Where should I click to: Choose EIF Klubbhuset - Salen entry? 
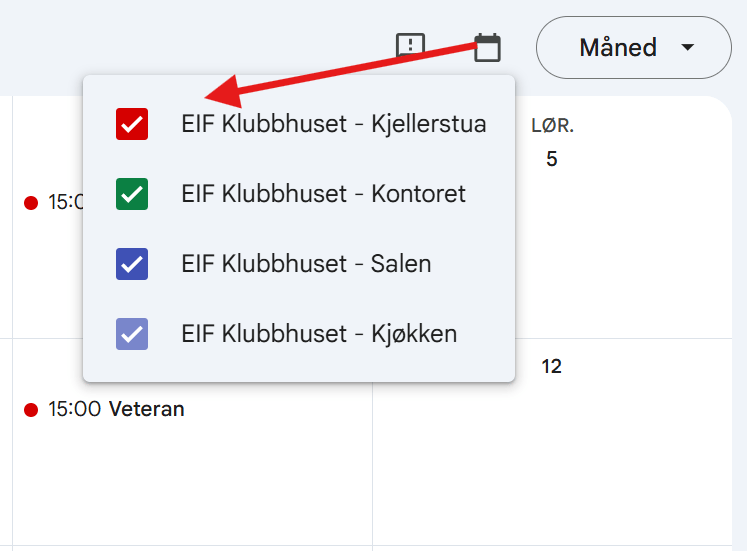[306, 264]
